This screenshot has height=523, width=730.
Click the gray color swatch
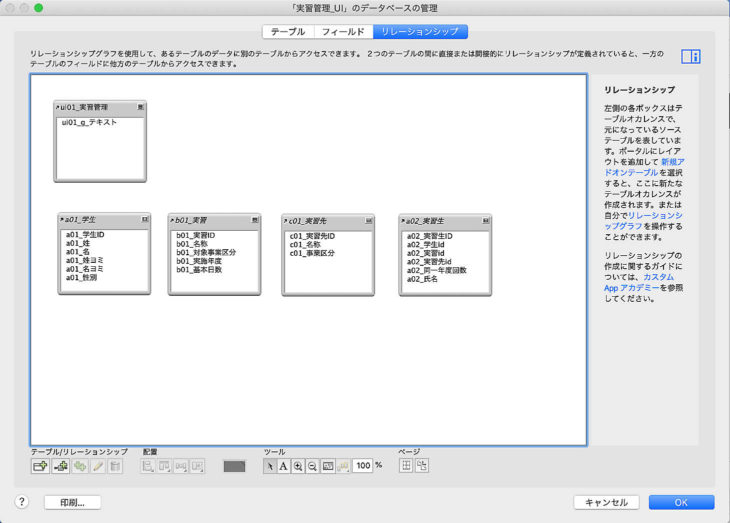point(234,466)
